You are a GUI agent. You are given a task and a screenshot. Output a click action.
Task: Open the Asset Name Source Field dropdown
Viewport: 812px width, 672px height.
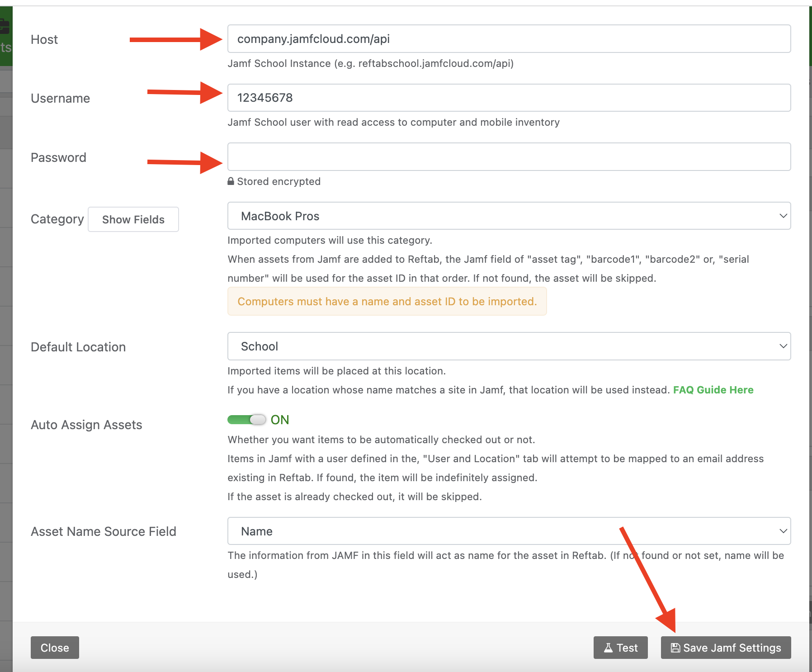[x=509, y=531]
